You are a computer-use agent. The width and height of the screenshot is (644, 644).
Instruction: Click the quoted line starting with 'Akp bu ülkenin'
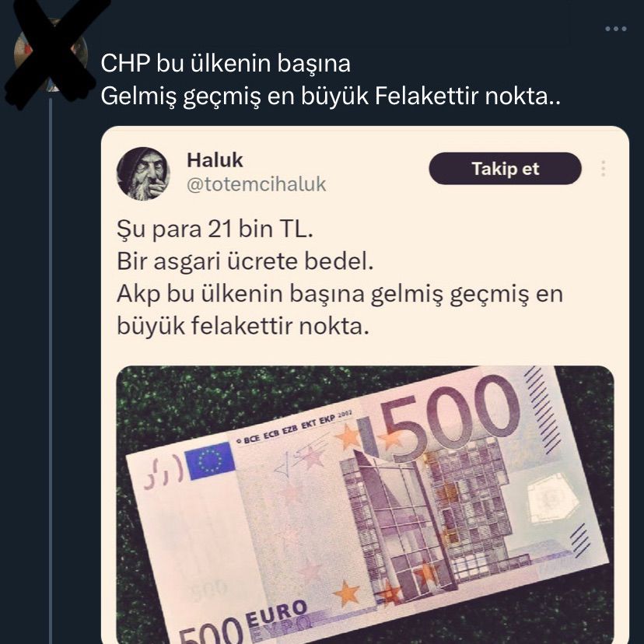coord(340,294)
